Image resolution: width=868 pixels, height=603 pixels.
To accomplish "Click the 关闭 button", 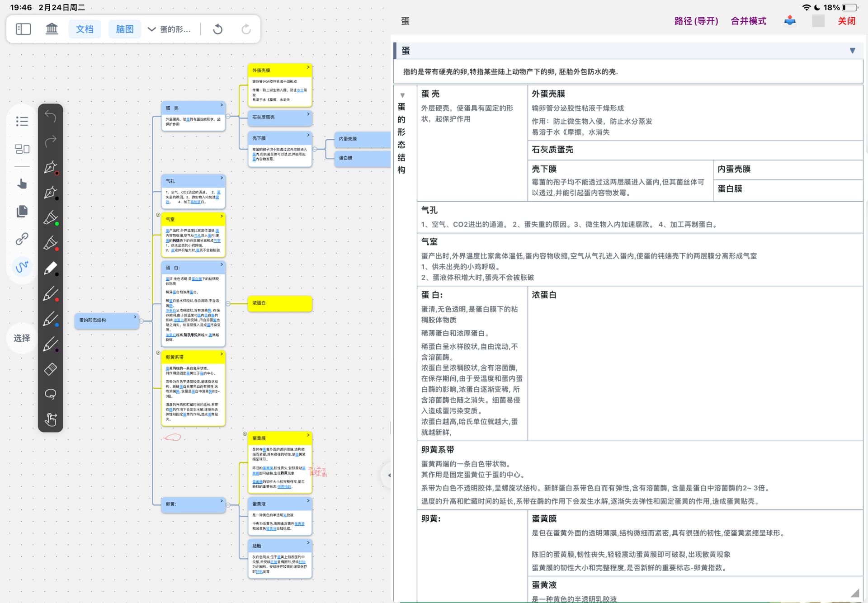I will (846, 21).
